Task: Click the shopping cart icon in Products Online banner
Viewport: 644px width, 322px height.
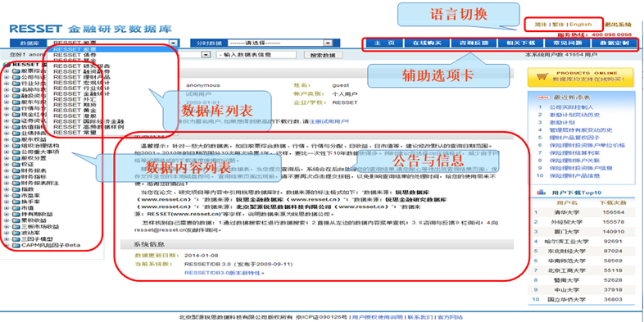Action: pyautogui.click(x=542, y=77)
